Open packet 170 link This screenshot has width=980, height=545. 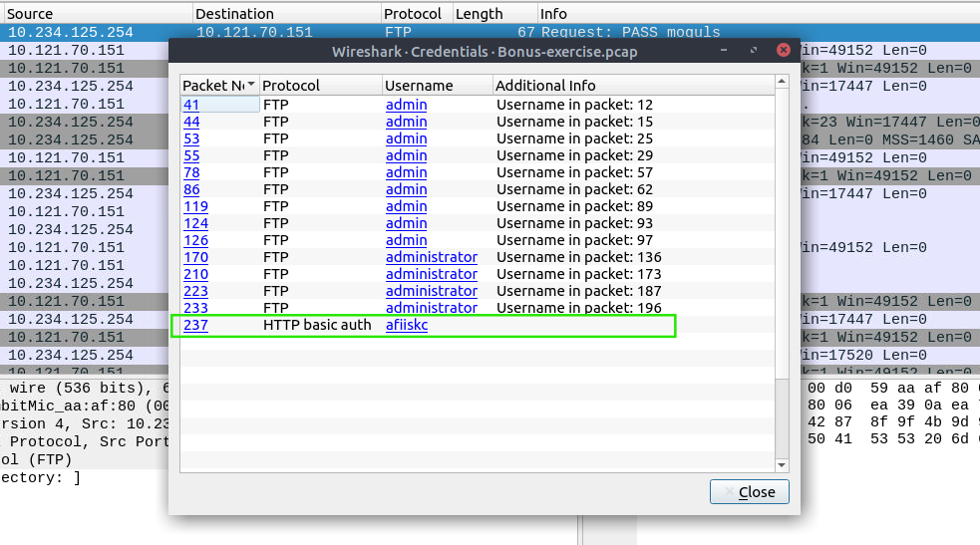point(195,257)
